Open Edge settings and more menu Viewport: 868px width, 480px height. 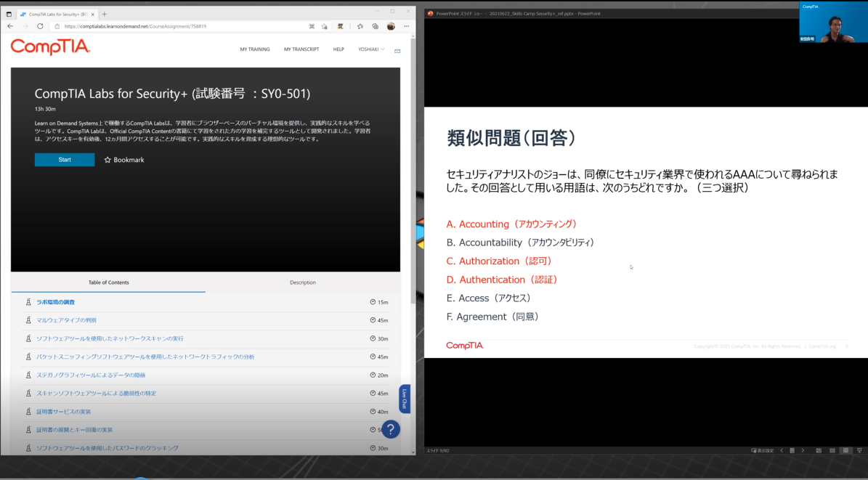406,26
